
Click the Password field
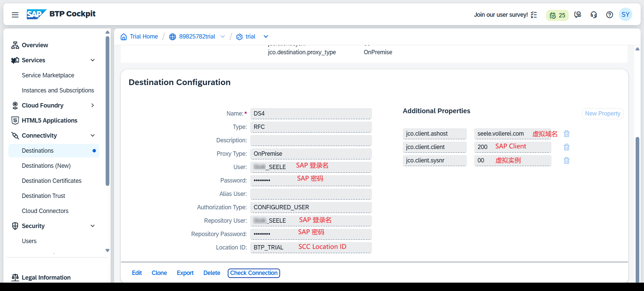coord(311,180)
